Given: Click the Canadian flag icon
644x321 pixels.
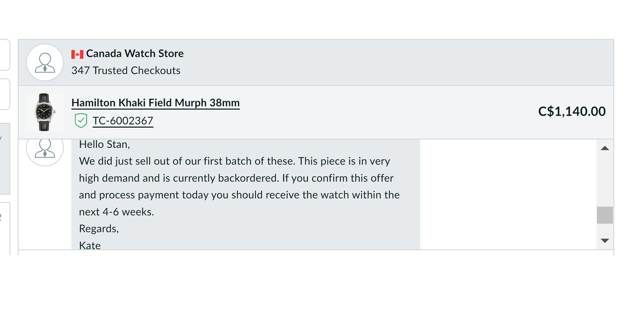Looking at the screenshot, I should coord(77,54).
